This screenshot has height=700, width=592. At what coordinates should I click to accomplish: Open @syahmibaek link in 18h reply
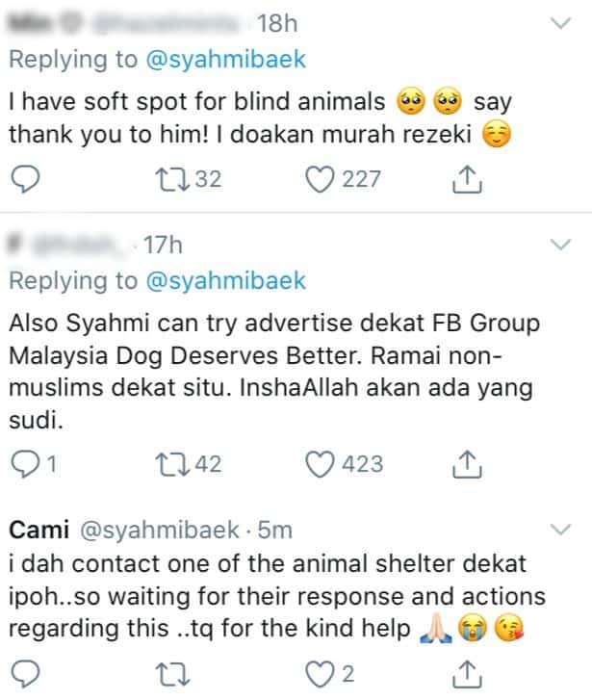224,59
